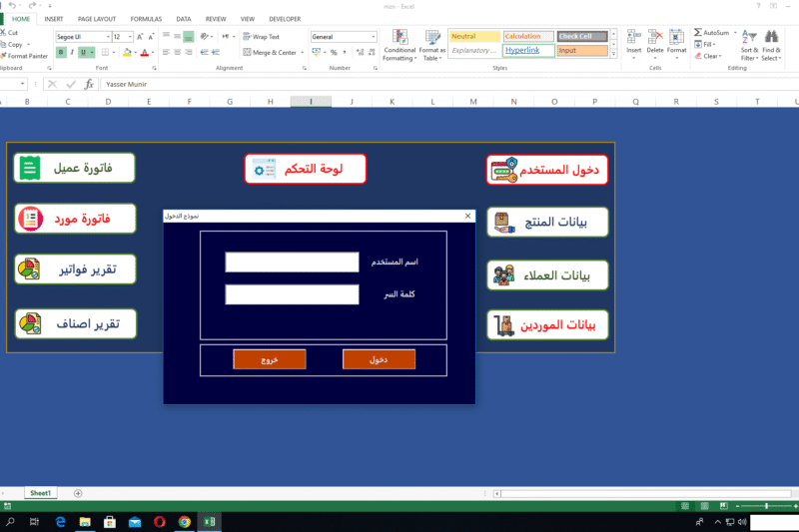The width and height of the screenshot is (799, 532).
Task: Click the اسم المستخدم username field
Action: coord(292,263)
